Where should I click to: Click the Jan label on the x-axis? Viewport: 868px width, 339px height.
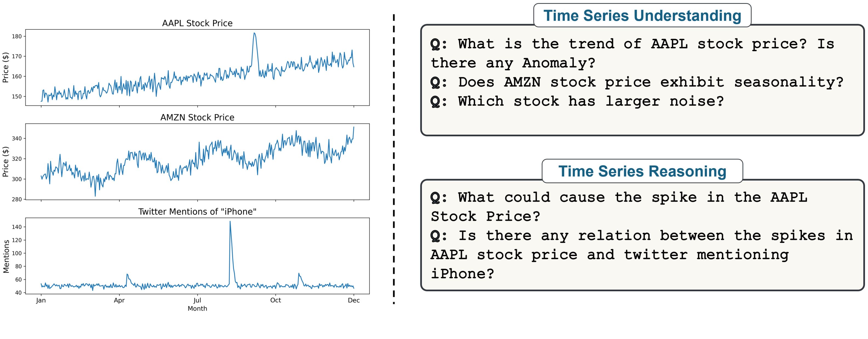pos(41,300)
